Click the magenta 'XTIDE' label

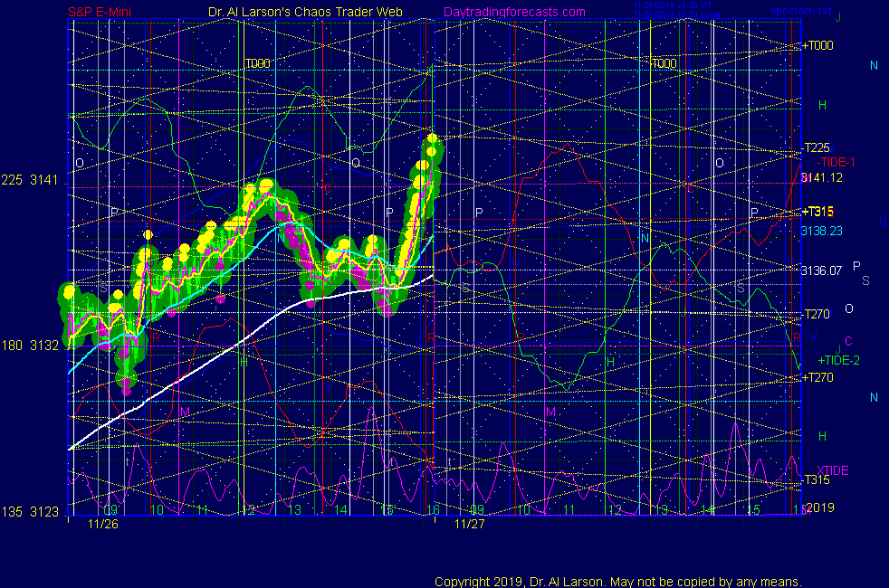832,470
